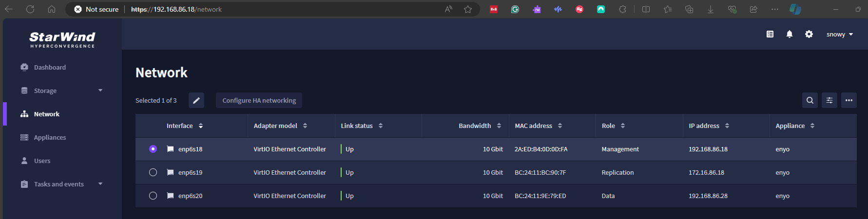This screenshot has width=868, height=219.
Task: Open browser collections icon
Action: [x=689, y=9]
